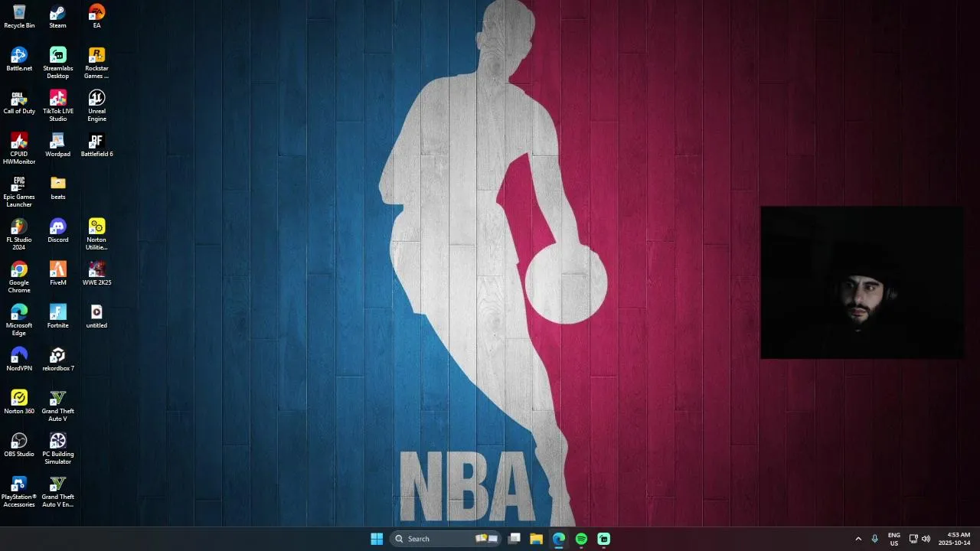The image size is (980, 551).
Task: Click the taskbar Search box
Action: pos(446,539)
